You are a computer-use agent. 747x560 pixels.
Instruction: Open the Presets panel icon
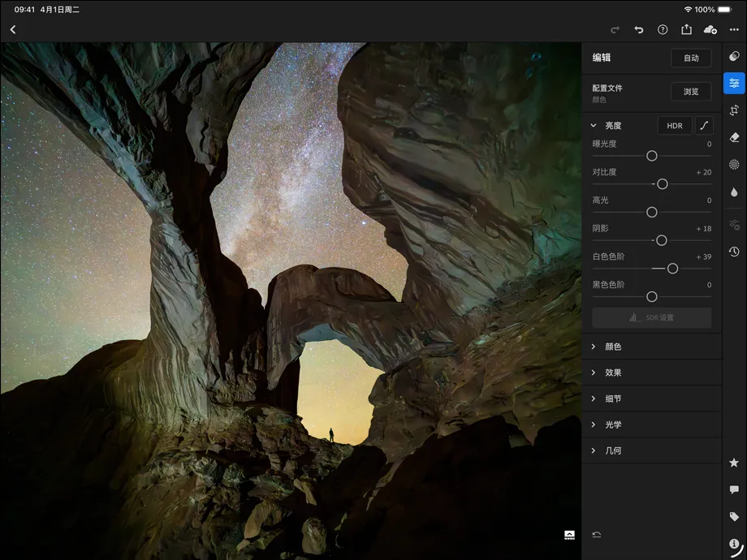coord(734,56)
